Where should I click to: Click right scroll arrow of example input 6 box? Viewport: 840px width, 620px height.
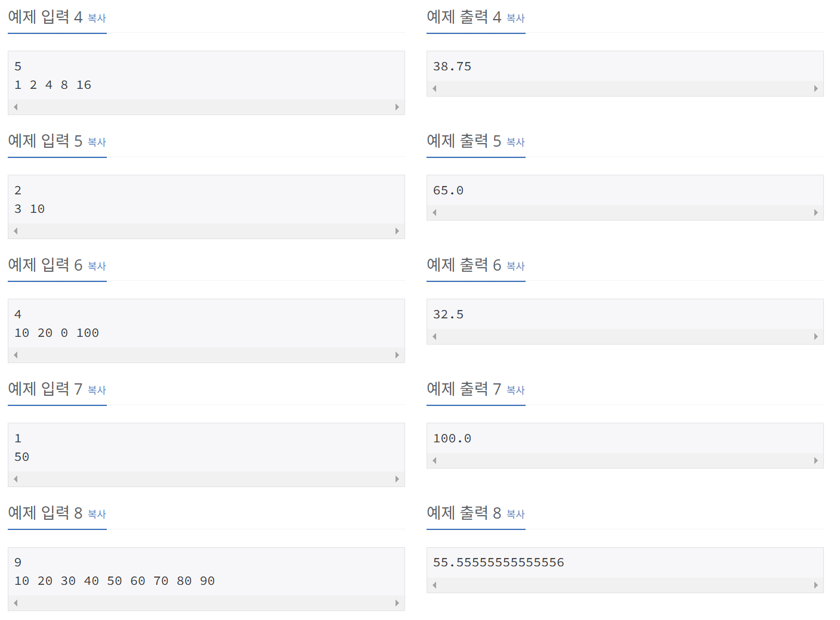tap(397, 355)
